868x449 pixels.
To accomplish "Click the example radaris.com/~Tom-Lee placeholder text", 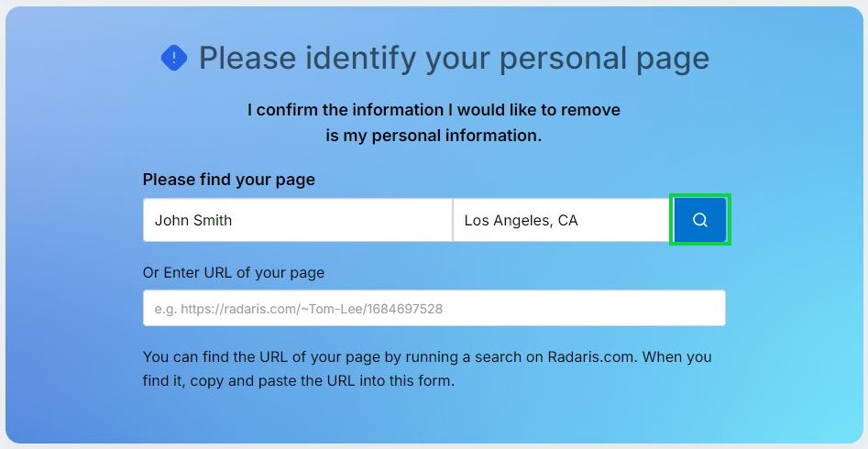I will 298,309.
